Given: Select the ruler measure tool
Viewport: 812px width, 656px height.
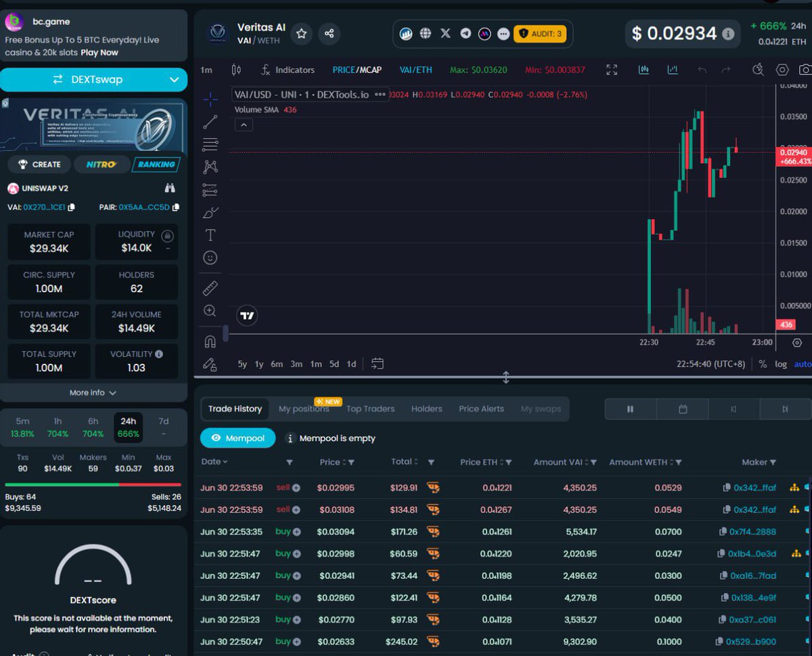Looking at the screenshot, I should click(210, 287).
